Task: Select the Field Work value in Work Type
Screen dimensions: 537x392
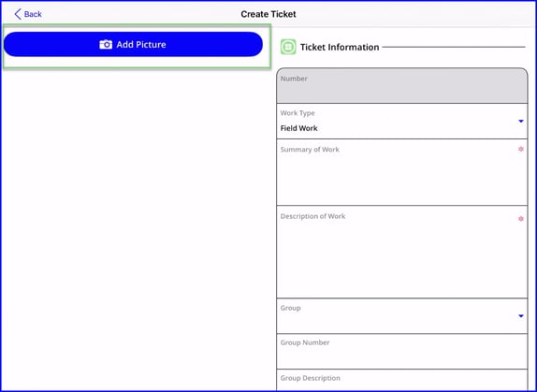Action: [299, 128]
